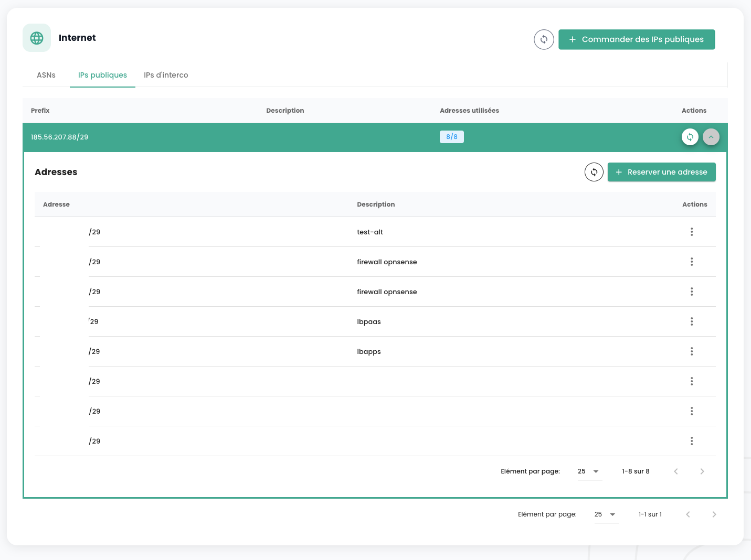Screen dimensions: 751x560
Task: Open prefix list items-per-page dropdown
Action: pyautogui.click(x=606, y=514)
